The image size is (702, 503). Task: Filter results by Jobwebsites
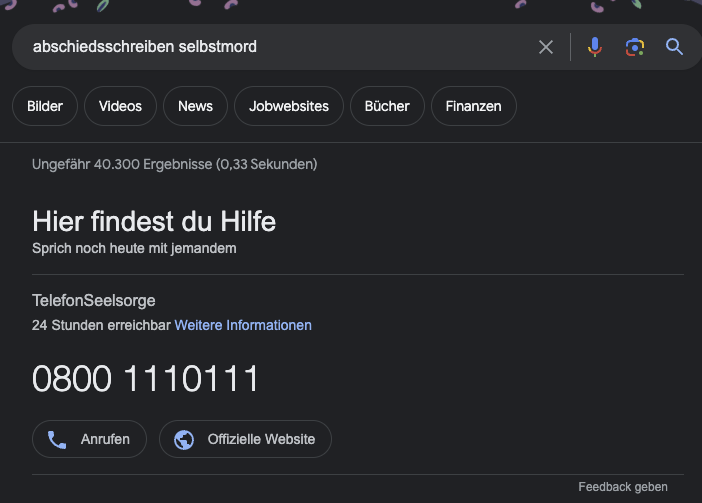(289, 106)
